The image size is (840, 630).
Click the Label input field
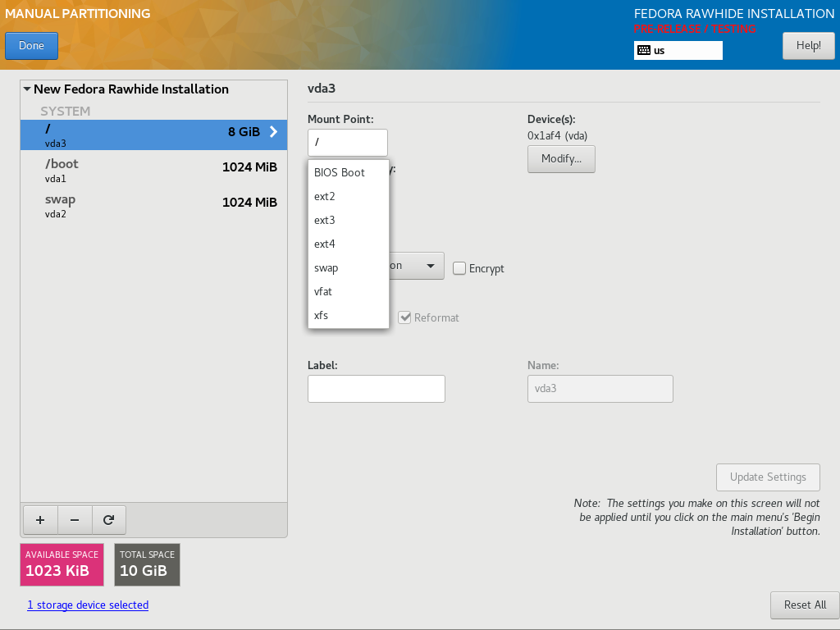(376, 389)
